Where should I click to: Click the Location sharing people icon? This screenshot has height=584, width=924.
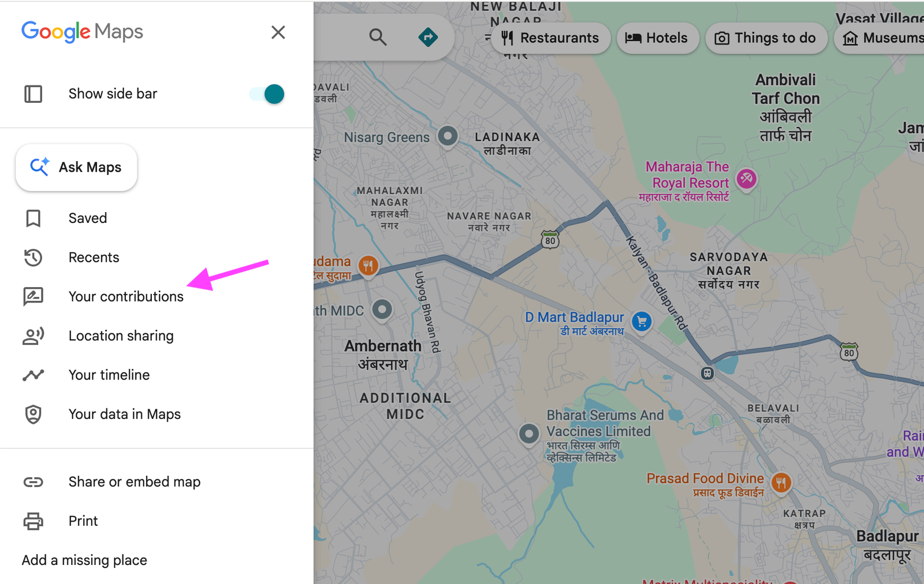(33, 336)
